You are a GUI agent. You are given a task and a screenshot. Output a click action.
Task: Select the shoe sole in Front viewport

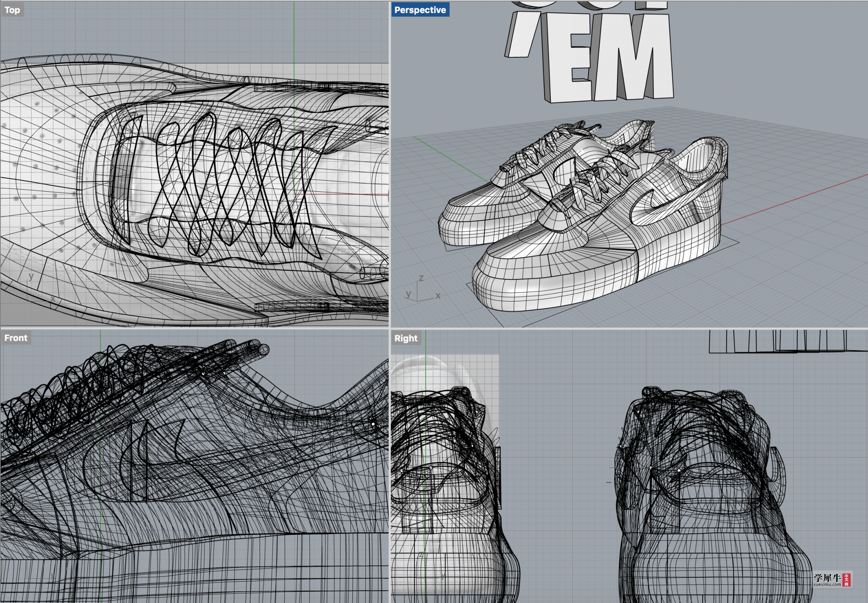[195, 568]
